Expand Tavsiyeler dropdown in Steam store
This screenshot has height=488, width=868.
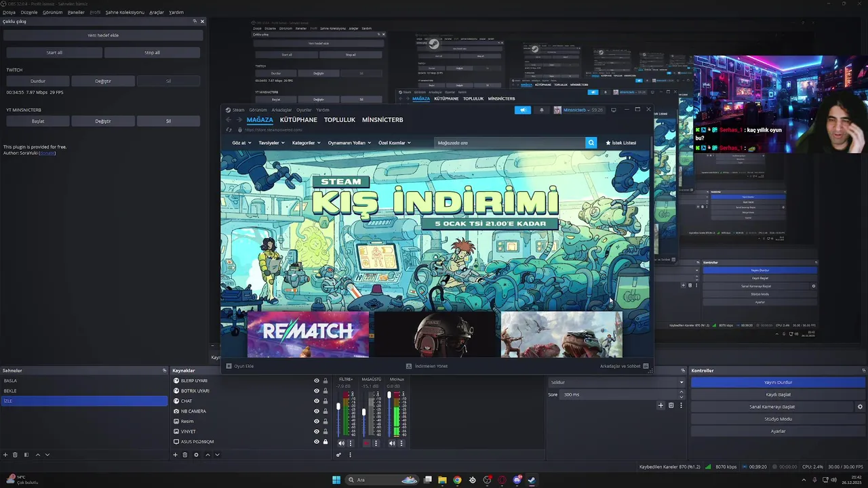[x=272, y=143]
